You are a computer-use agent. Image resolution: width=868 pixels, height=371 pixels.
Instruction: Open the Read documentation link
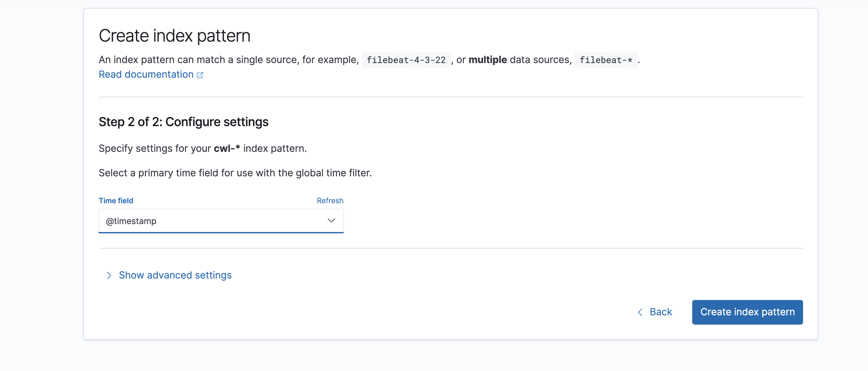(146, 74)
